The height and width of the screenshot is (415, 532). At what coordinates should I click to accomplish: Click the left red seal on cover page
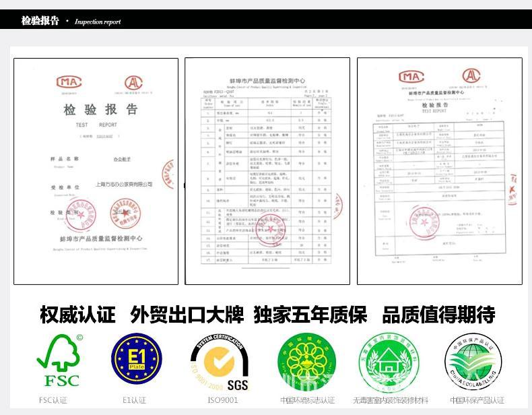point(80,215)
